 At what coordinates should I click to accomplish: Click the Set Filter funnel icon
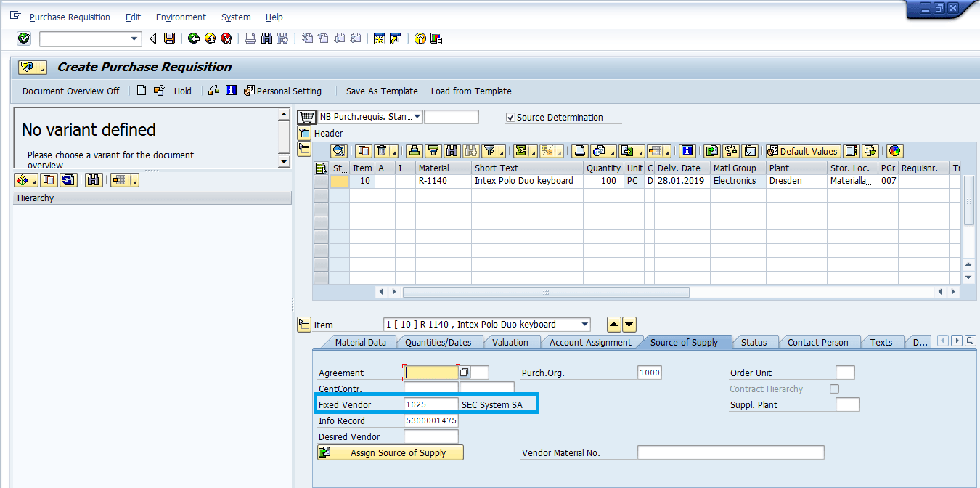(490, 151)
